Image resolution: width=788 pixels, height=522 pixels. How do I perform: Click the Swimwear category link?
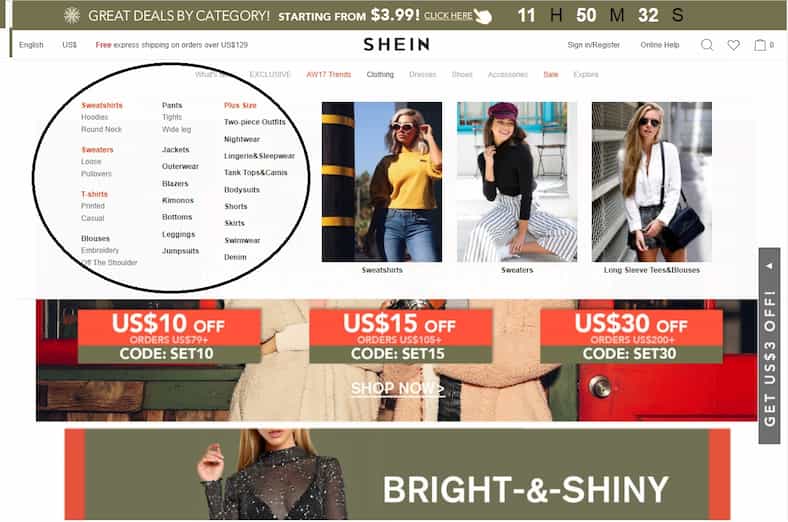tap(242, 240)
